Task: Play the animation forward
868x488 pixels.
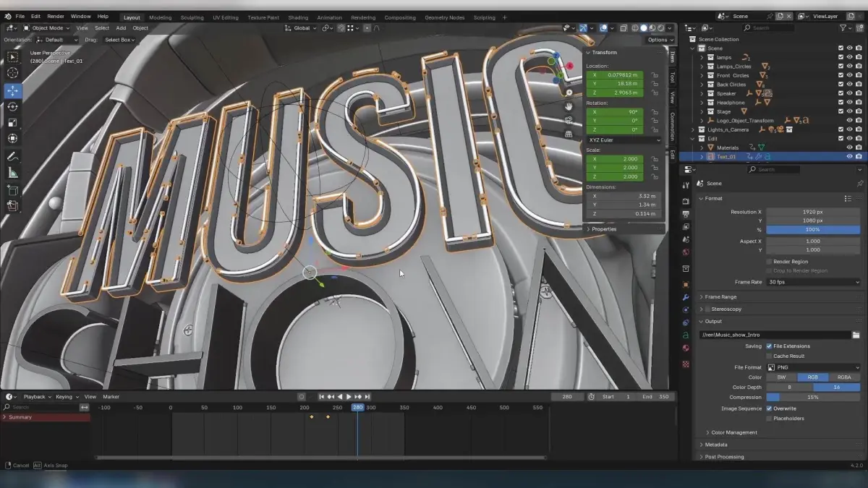Action: pyautogui.click(x=349, y=397)
